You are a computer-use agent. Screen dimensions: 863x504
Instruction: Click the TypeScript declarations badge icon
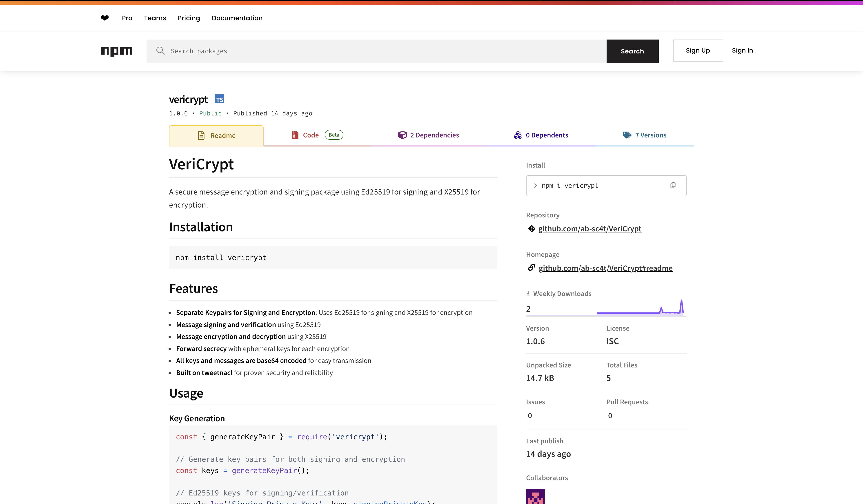click(219, 99)
